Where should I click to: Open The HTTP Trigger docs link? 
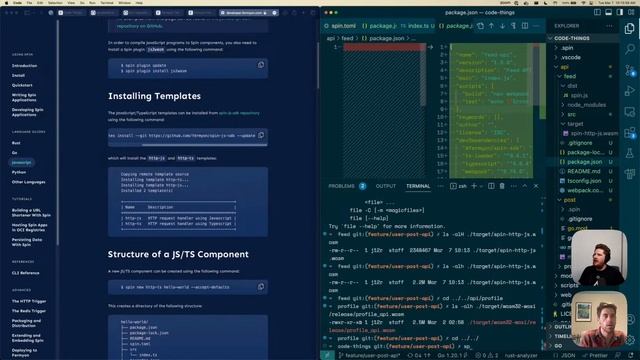29,301
